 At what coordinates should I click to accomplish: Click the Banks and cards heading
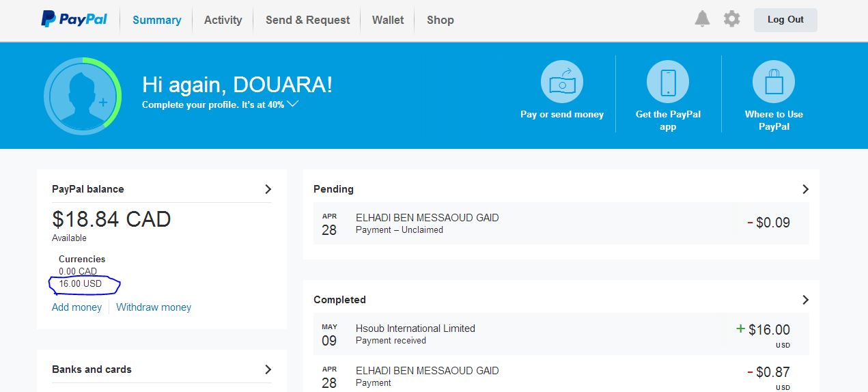pos(92,369)
